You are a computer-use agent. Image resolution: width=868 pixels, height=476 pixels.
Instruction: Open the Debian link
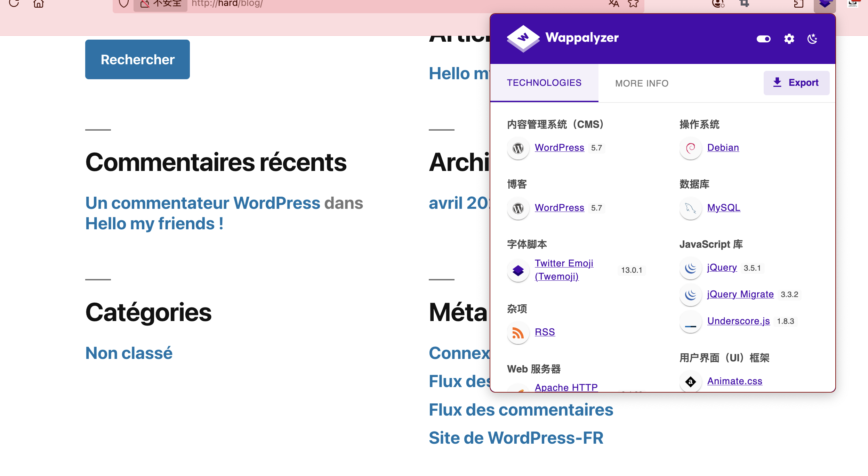(723, 148)
